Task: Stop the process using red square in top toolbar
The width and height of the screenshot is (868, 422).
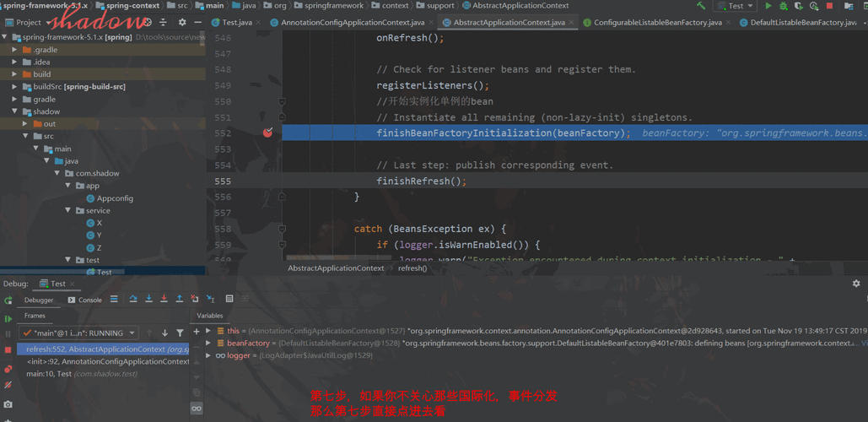Action: tap(829, 6)
